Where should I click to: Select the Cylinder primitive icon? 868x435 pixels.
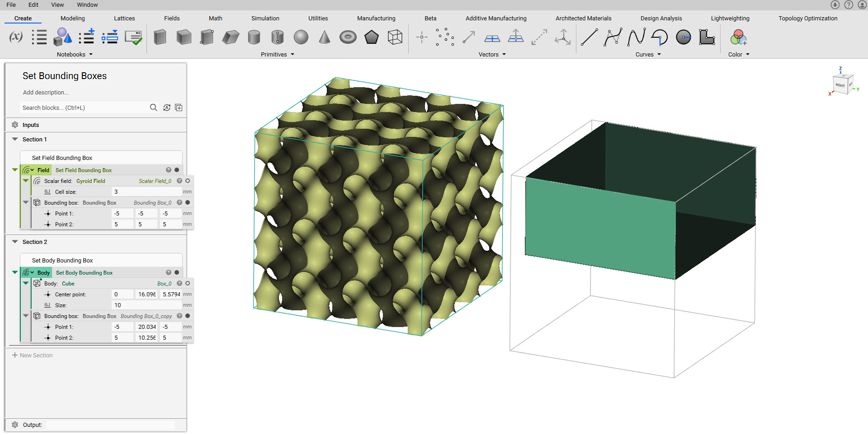click(x=254, y=37)
